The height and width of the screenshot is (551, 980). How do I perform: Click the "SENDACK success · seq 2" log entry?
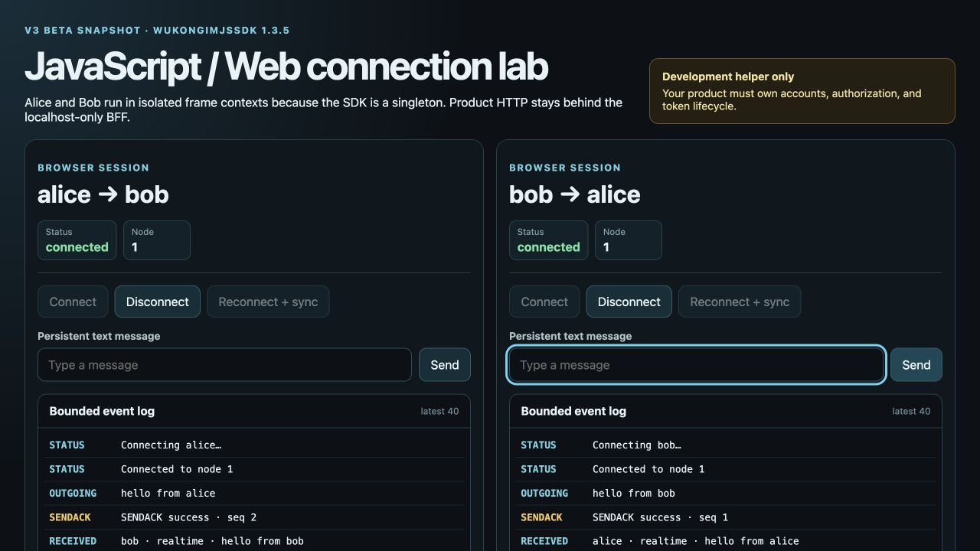254,517
